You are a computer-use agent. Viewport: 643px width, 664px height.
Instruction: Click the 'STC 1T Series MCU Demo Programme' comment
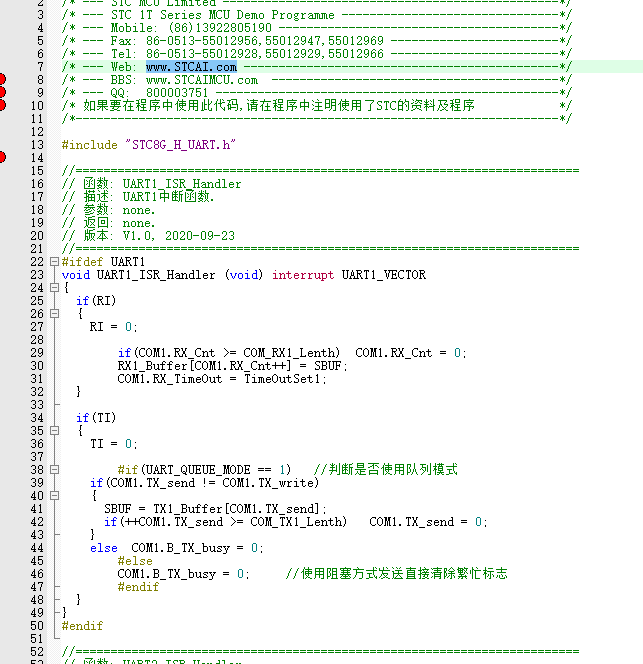[223, 15]
